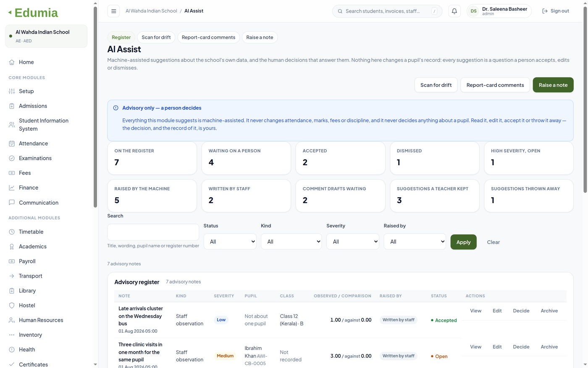Click the Examinations check-circle icon
This screenshot has height=368, width=588.
(x=12, y=158)
